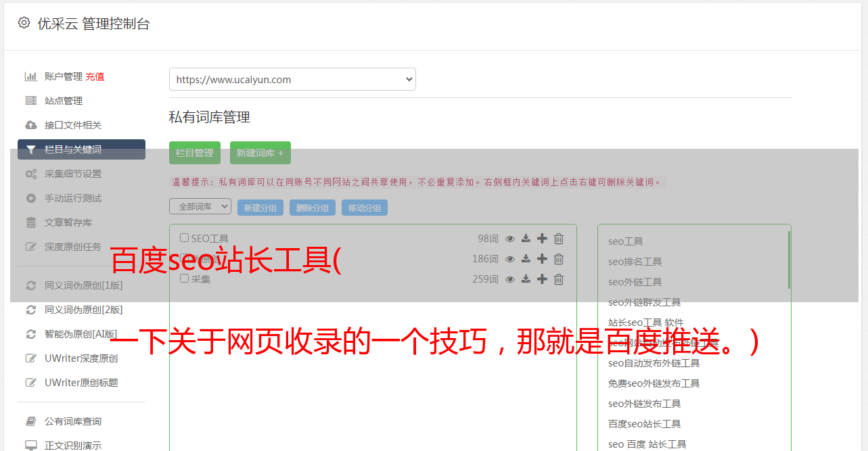Open 文章暂存库 in the sidebar
This screenshot has width=868, height=451.
68,222
